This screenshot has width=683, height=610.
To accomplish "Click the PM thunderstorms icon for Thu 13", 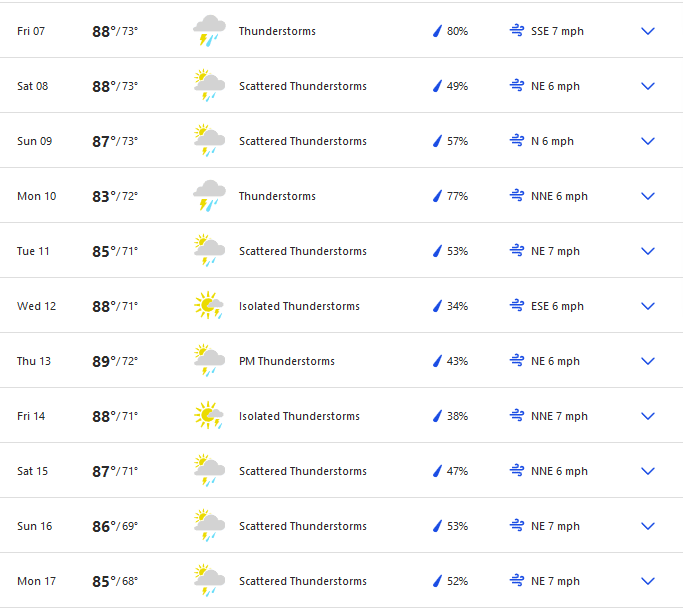I will [x=209, y=361].
